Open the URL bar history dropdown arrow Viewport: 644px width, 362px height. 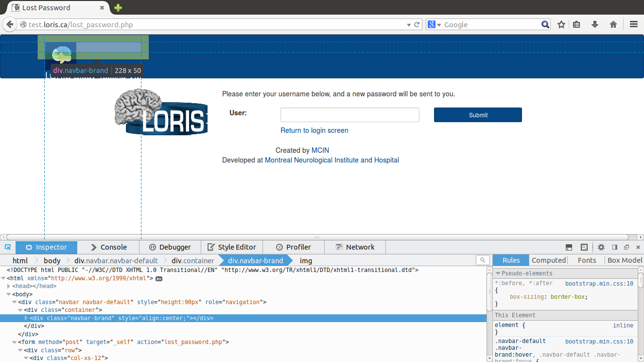pos(408,24)
